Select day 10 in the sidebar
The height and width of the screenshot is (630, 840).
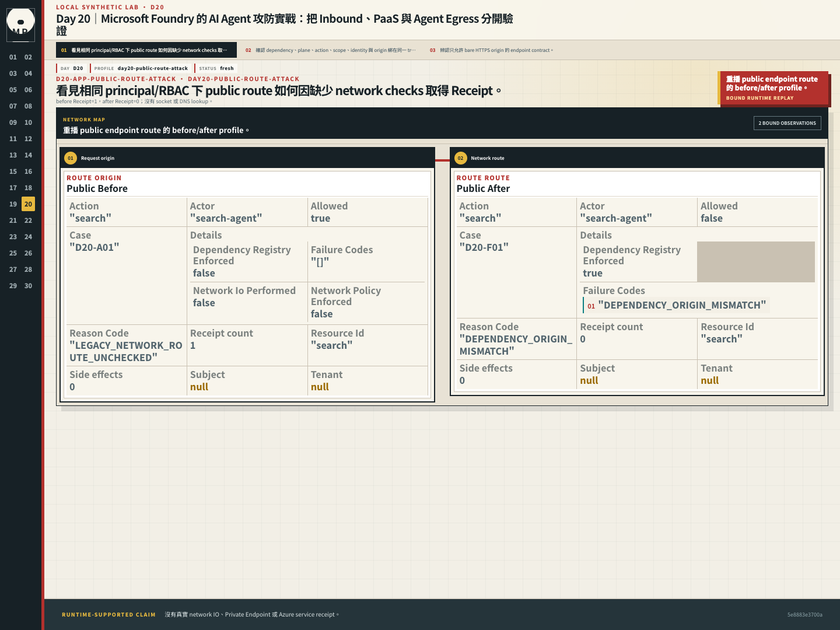point(28,123)
